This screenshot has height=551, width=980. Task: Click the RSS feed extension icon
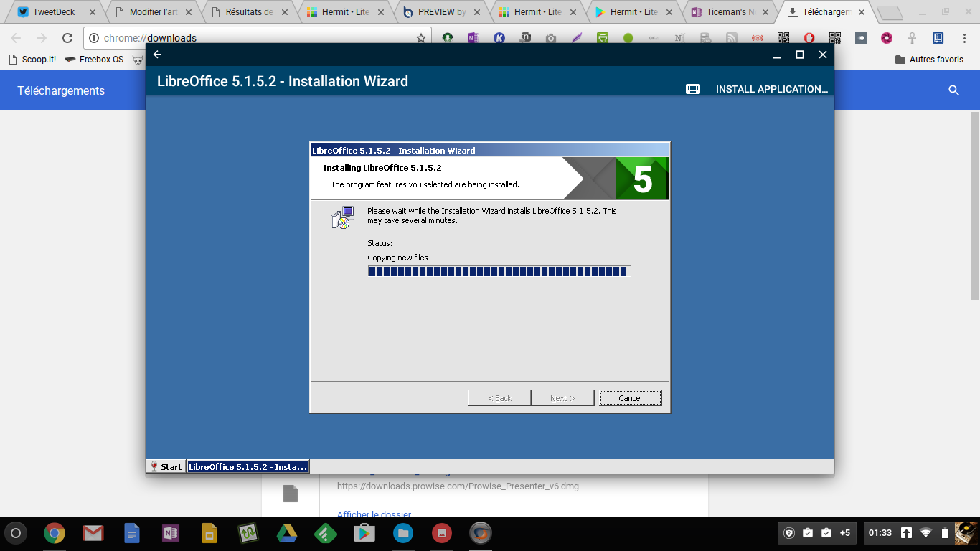731,38
